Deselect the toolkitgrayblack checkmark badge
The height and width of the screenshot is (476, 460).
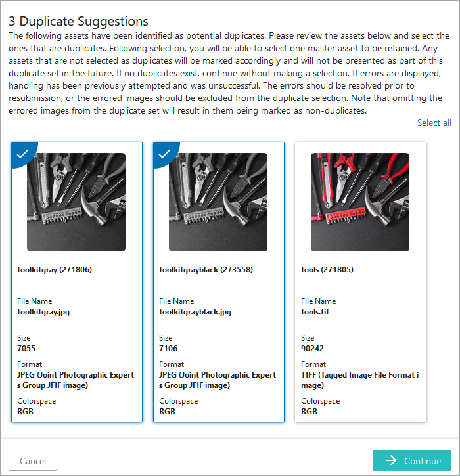point(164,153)
